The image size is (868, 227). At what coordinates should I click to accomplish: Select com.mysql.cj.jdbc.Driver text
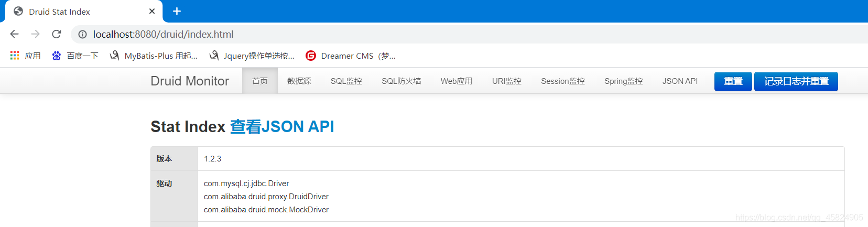pos(246,183)
